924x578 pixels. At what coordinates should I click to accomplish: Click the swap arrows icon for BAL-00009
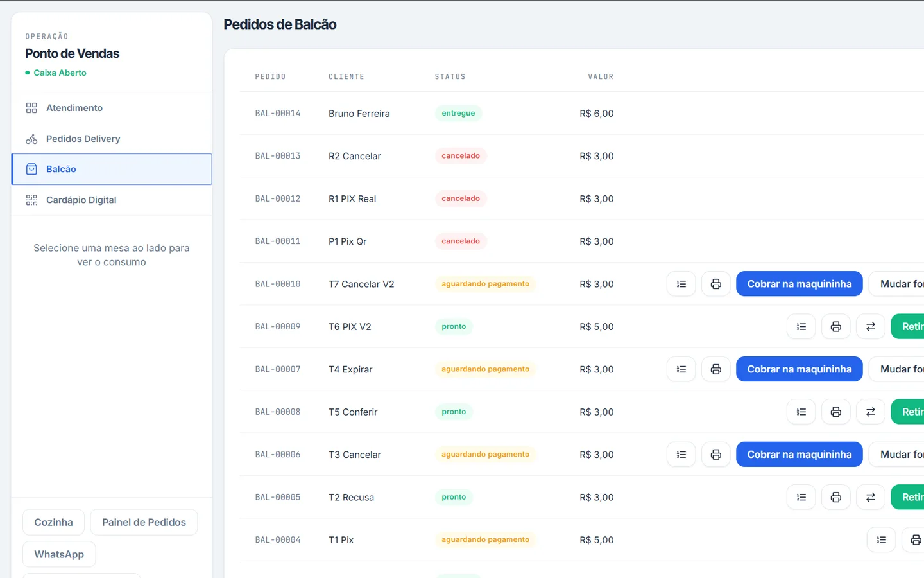point(871,327)
